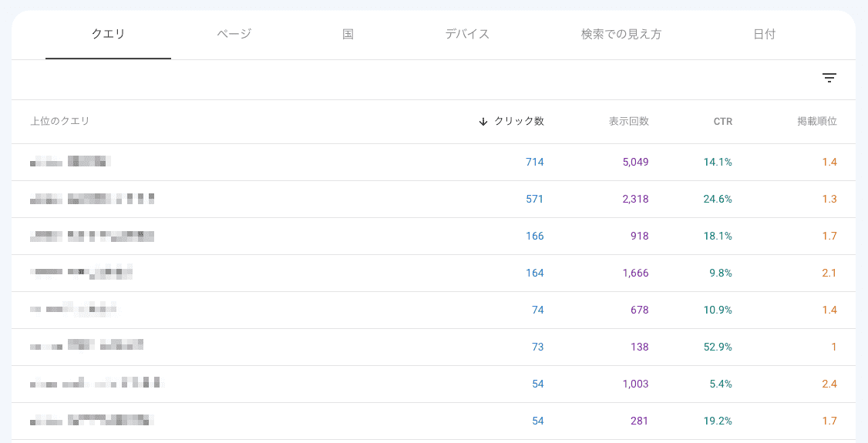Switch to the クエリ tab
The width and height of the screenshot is (868, 443).
pyautogui.click(x=108, y=35)
